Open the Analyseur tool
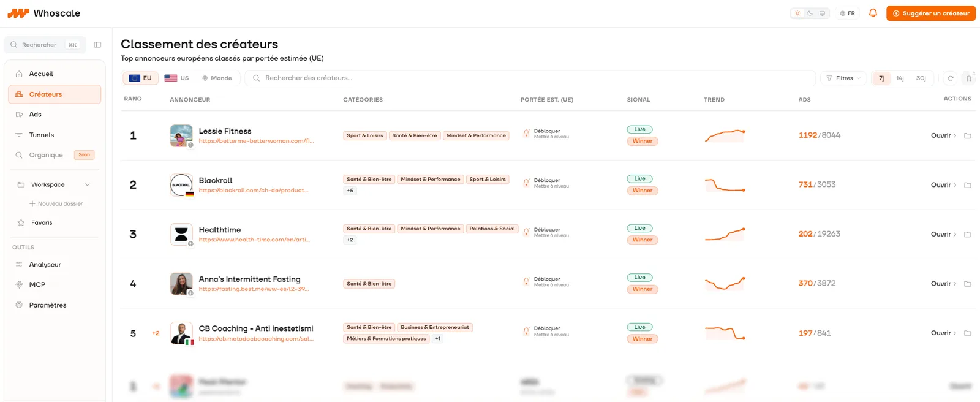Screen dimensions: 980x402 55,265
